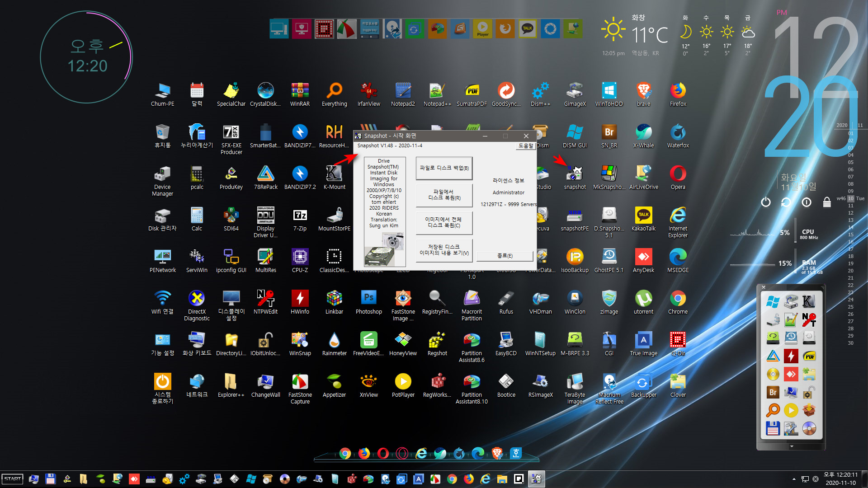The width and height of the screenshot is (868, 488).
Task: Click the TALK icon in top launcher bar
Action: [x=528, y=29]
